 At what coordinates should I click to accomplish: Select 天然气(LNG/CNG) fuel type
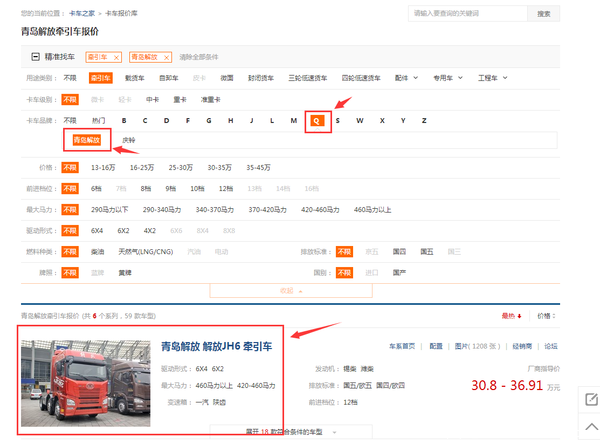145,251
